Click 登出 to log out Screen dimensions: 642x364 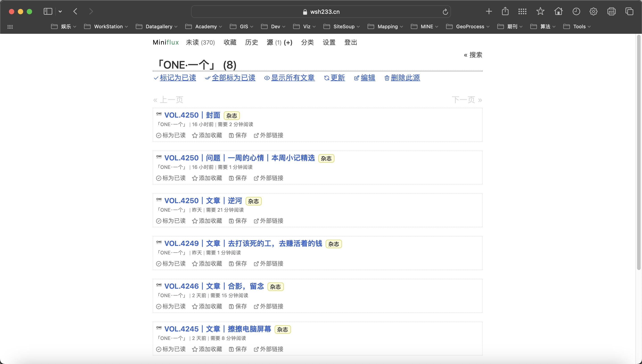(351, 43)
